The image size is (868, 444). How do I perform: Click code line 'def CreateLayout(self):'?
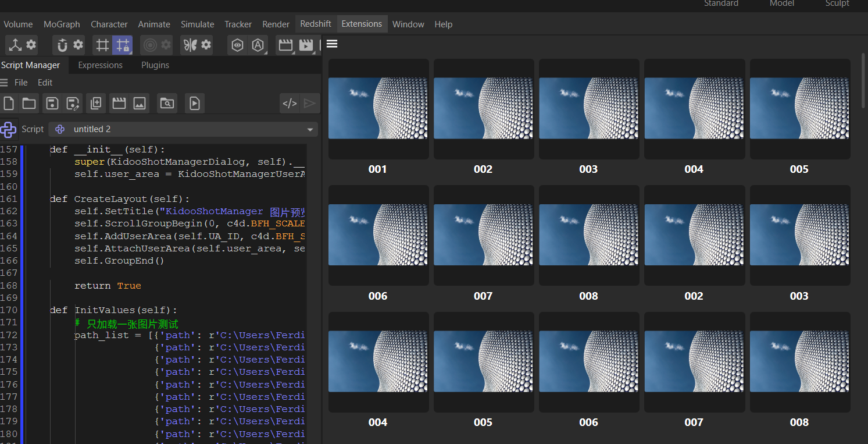[120, 199]
